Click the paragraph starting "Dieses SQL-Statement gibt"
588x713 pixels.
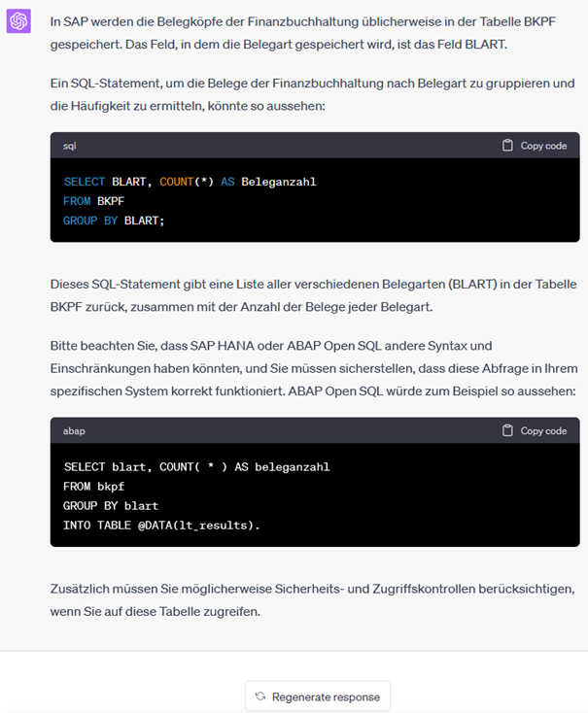[311, 295]
